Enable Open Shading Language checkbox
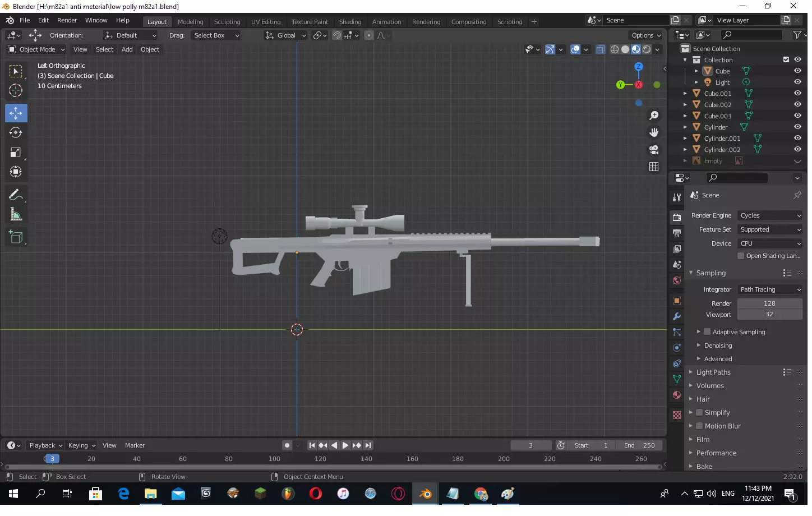This screenshot has height=516, width=812. (x=741, y=256)
